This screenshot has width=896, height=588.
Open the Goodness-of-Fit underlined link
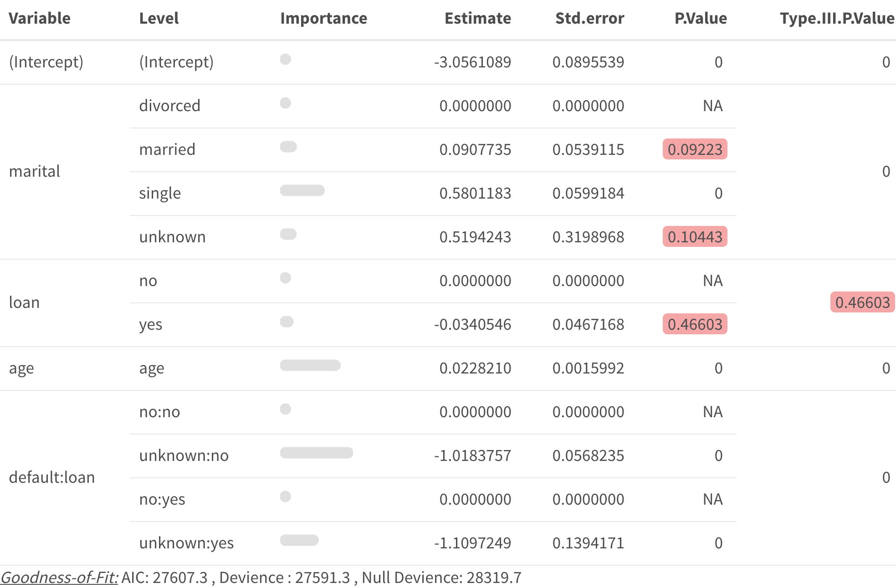pos(59,577)
